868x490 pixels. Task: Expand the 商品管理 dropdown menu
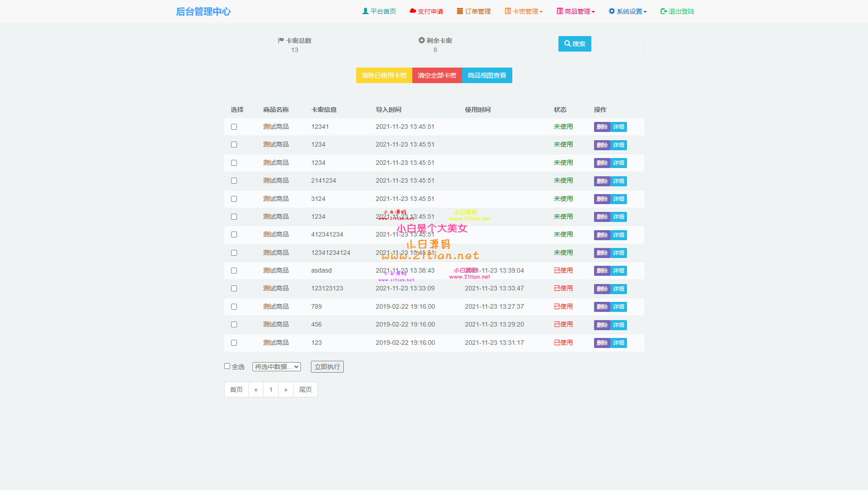tap(576, 11)
